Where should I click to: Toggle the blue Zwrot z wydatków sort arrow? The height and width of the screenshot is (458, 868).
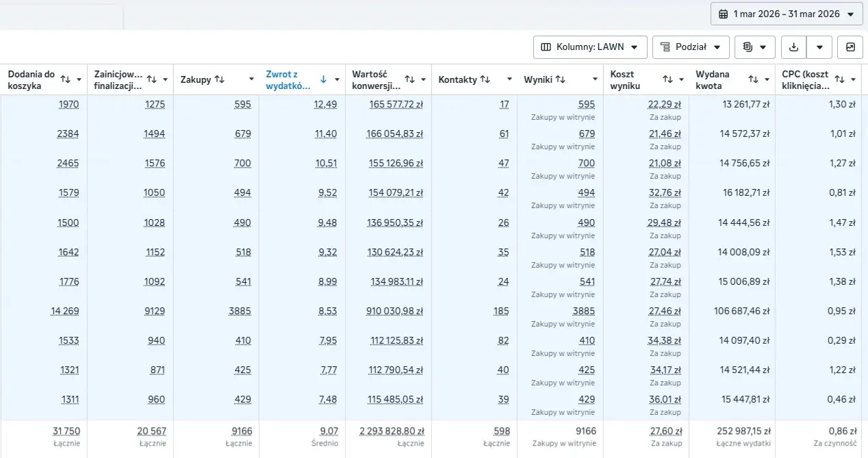(x=323, y=79)
